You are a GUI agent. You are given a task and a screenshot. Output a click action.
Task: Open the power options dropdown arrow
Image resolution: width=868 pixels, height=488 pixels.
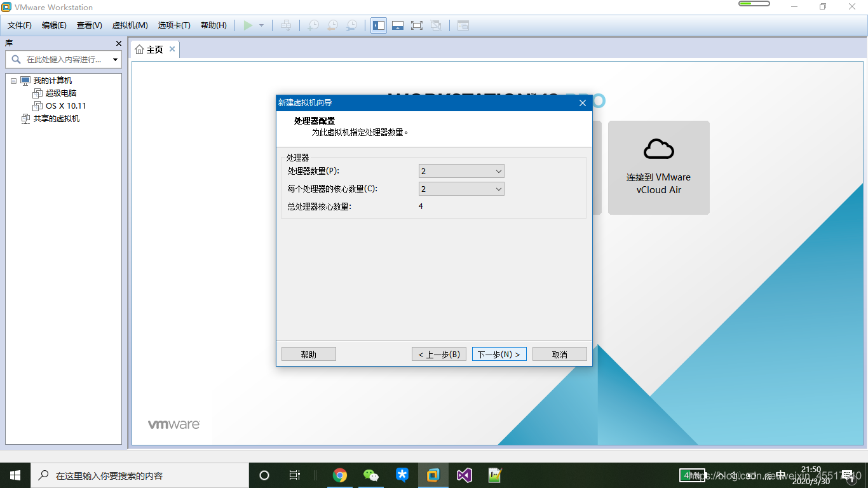point(261,25)
